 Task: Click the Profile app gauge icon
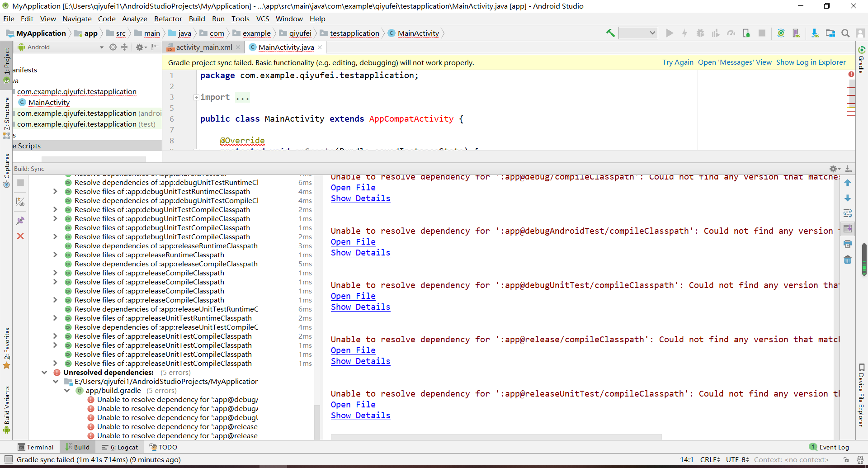(731, 33)
